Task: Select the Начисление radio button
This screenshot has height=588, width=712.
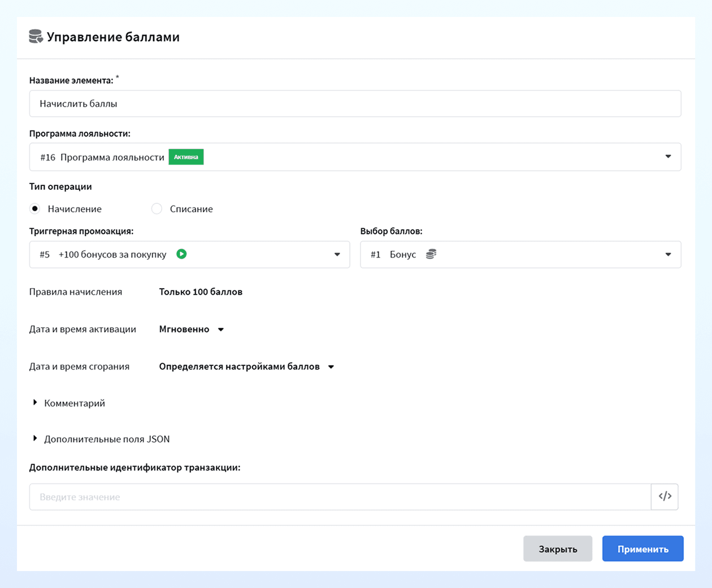Action: coord(35,208)
